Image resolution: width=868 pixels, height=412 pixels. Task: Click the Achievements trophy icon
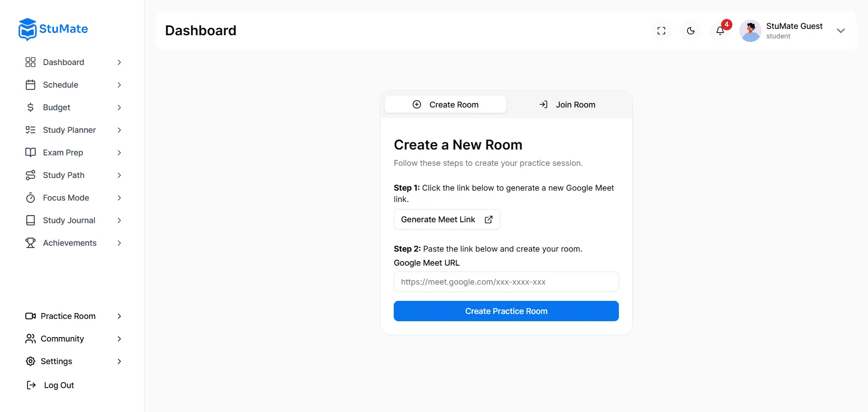30,243
